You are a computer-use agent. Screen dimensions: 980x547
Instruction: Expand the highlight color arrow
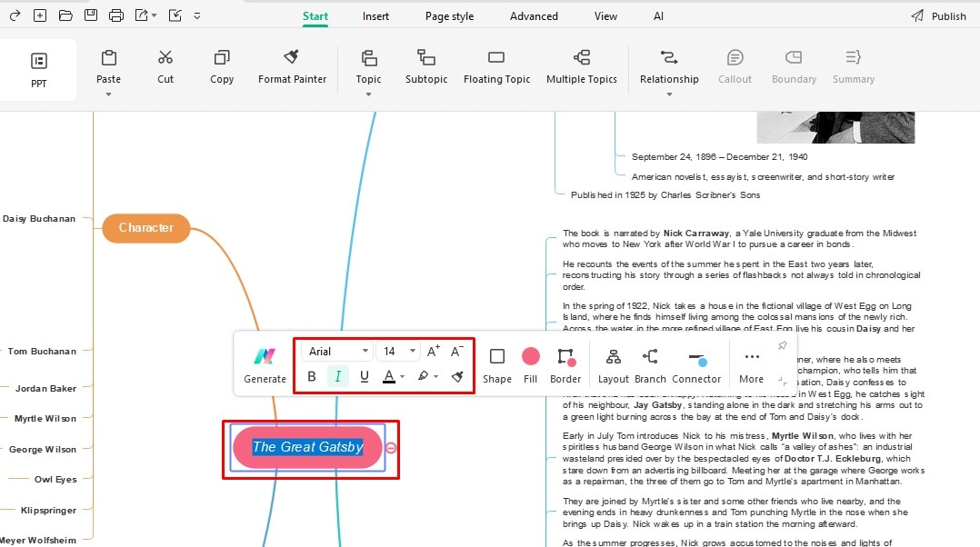pyautogui.click(x=436, y=376)
